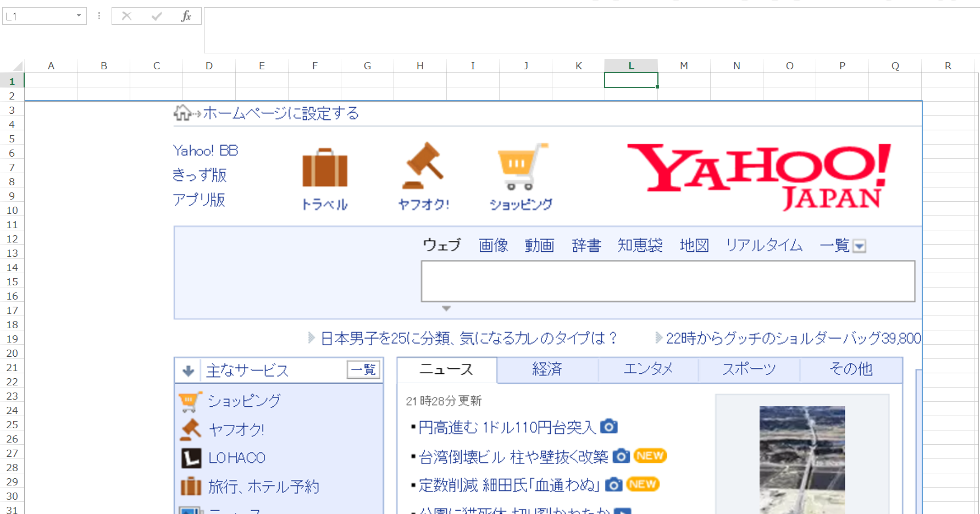Select column A header

coord(51,66)
